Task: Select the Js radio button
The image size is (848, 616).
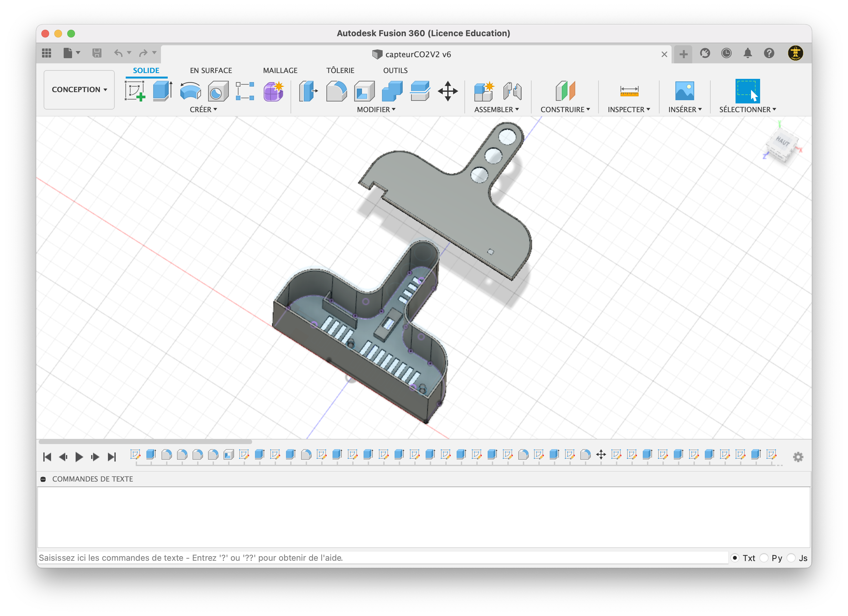Action: [x=791, y=558]
